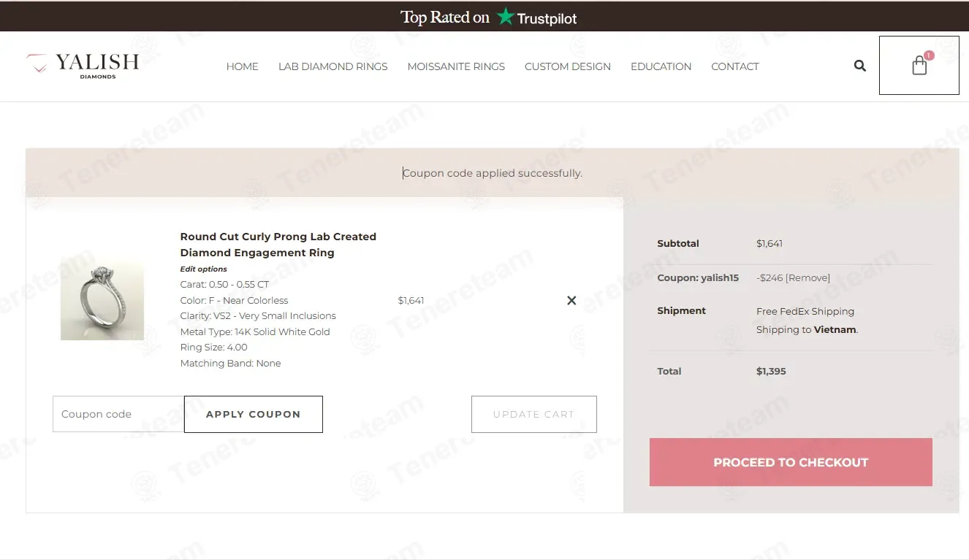The width and height of the screenshot is (969, 560).
Task: Open the ring product thumbnail
Action: tap(102, 299)
